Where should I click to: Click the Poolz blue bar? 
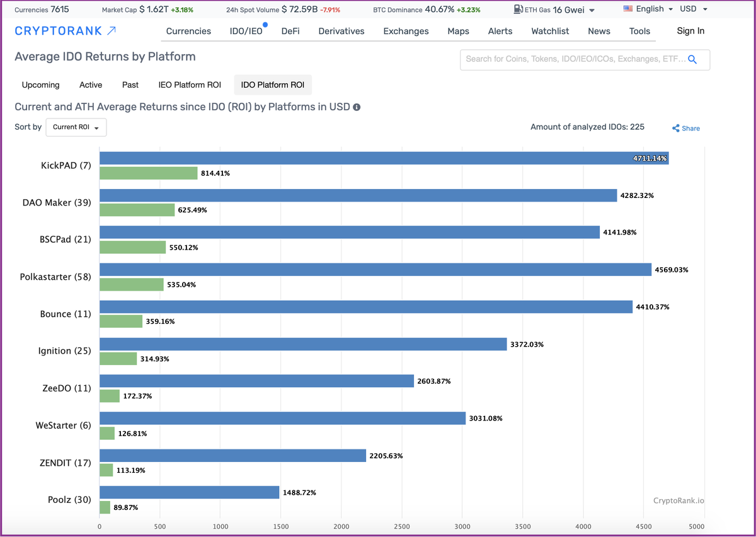pyautogui.click(x=190, y=493)
